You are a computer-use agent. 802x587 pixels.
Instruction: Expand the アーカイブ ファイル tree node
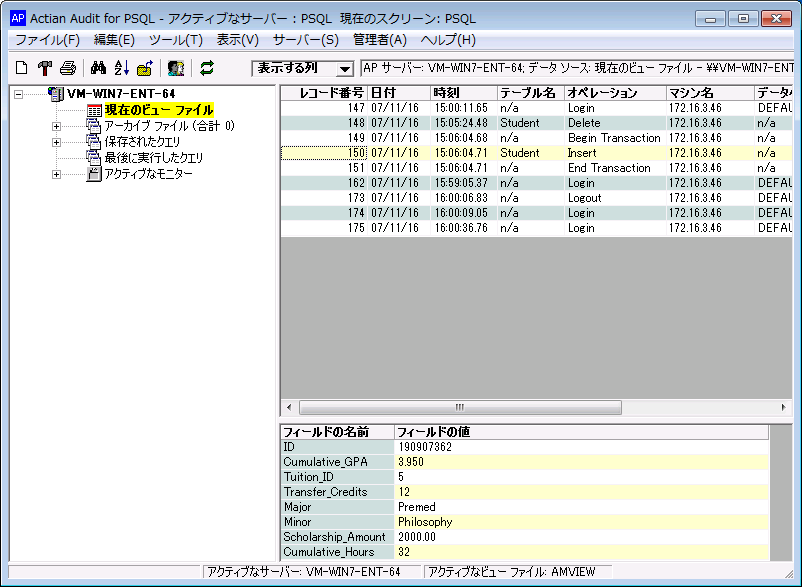coord(56,126)
